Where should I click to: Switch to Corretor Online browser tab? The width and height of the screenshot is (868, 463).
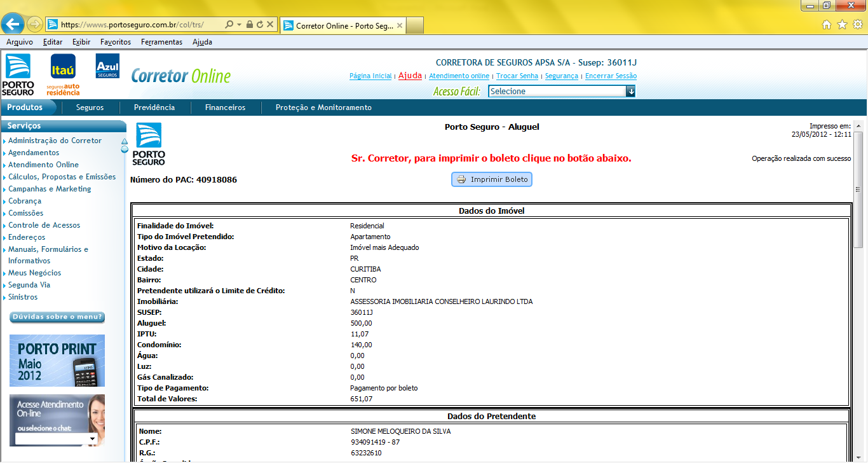pos(342,25)
